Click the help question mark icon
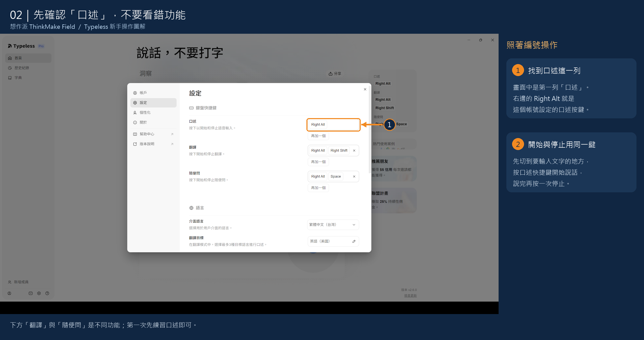The width and height of the screenshot is (644, 340). [x=47, y=293]
